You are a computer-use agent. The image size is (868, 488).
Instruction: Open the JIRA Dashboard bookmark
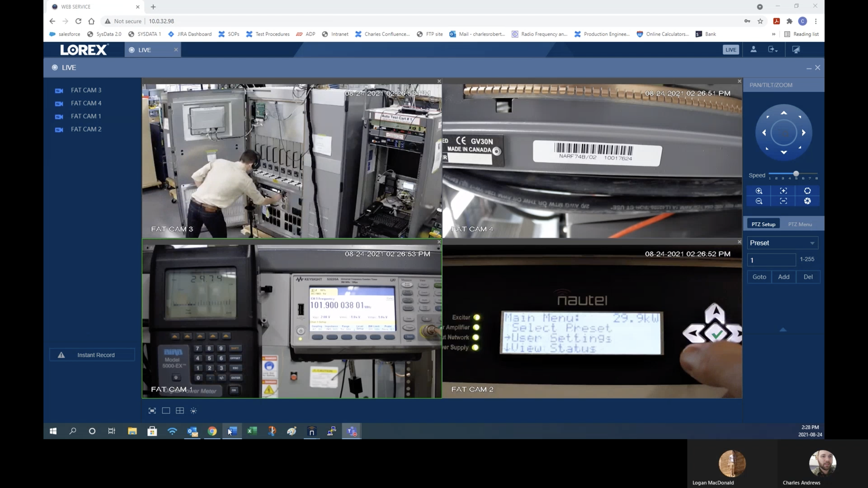point(190,34)
